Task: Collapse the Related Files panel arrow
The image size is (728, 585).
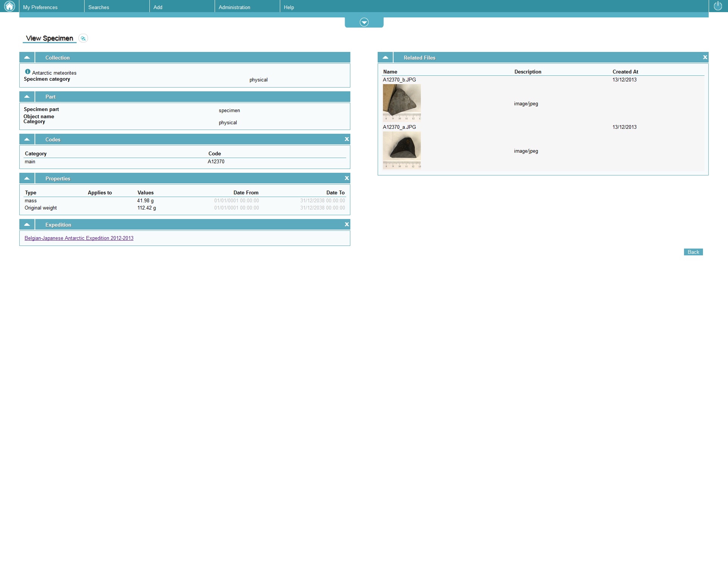Action: pos(385,58)
